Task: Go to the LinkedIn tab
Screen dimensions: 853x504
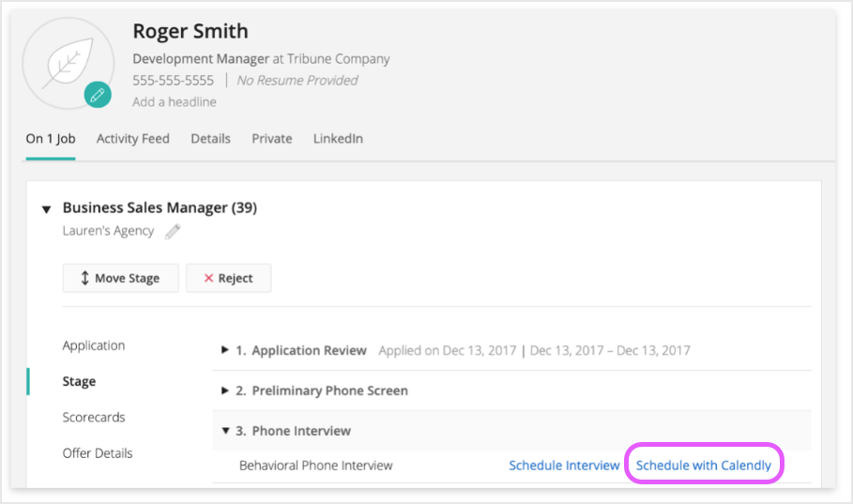Action: [337, 139]
